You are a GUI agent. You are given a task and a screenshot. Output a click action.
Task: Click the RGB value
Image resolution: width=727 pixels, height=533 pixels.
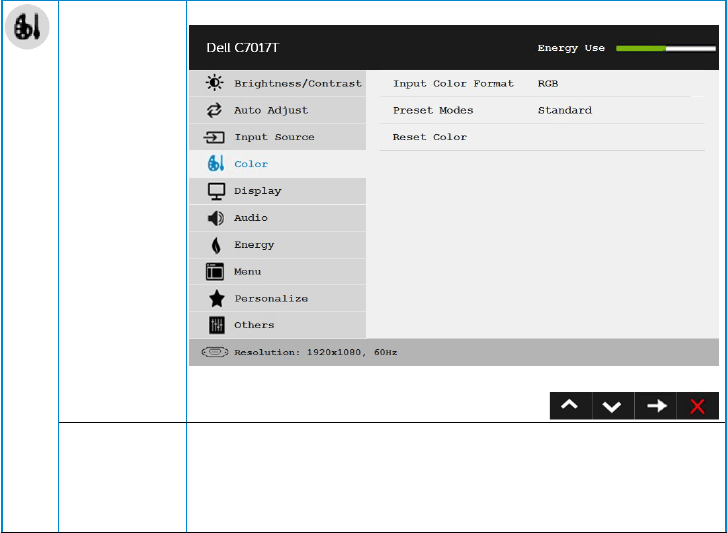click(548, 83)
